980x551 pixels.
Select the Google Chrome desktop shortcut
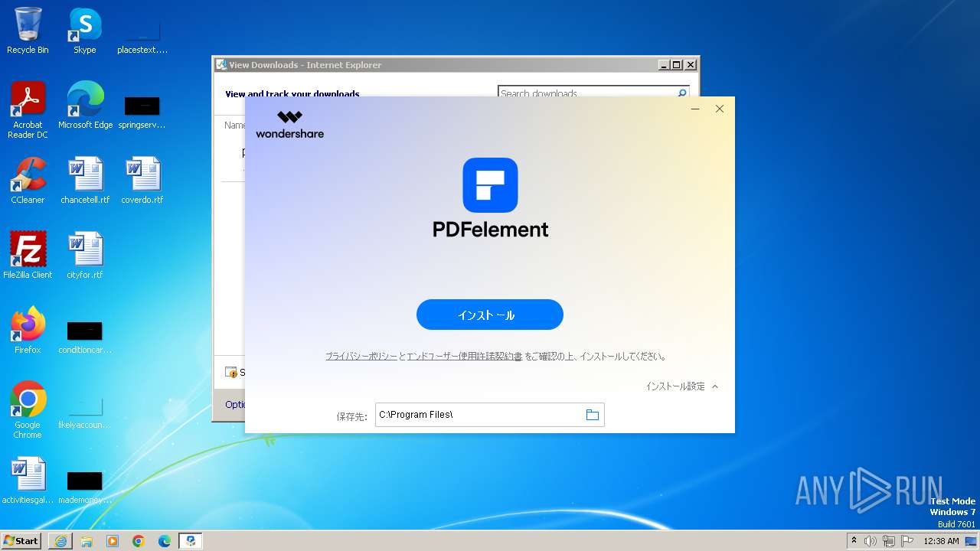point(28,410)
